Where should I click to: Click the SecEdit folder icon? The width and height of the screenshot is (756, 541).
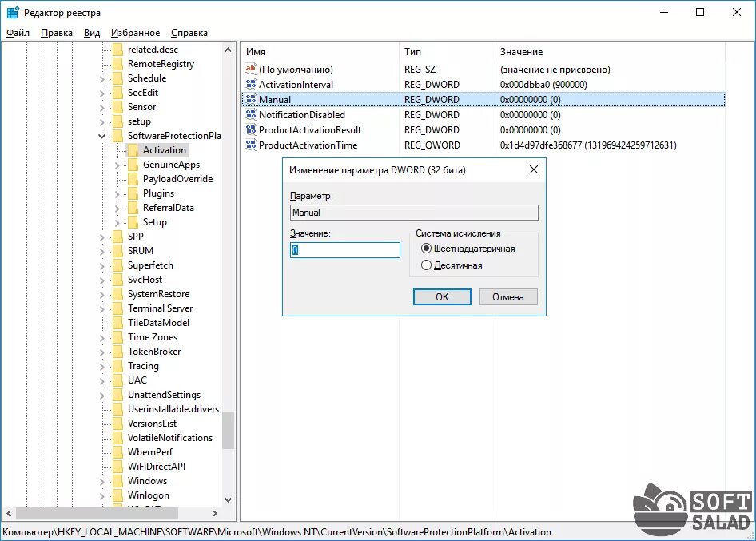click(x=117, y=93)
